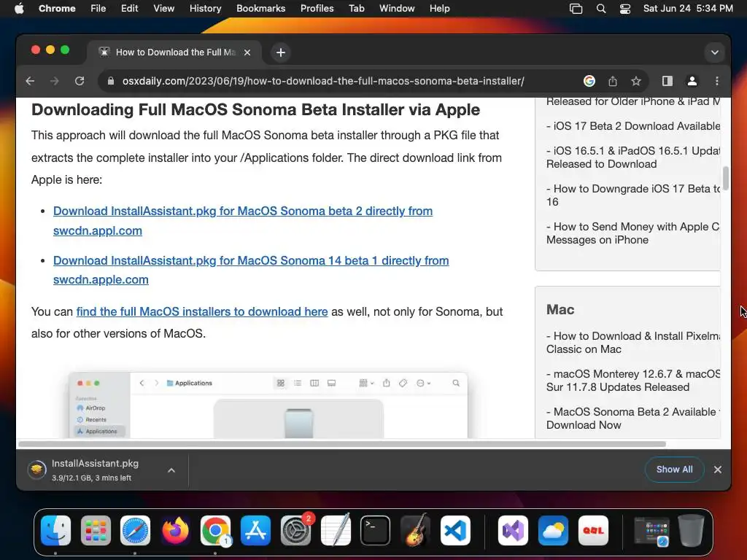The image size is (747, 560).
Task: Open 'macOS Monterey 12.6.7' updates article
Action: coord(633,381)
